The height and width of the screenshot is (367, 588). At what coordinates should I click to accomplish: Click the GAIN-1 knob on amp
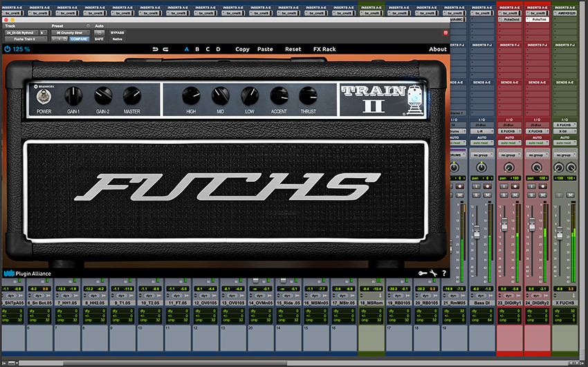tap(73, 96)
